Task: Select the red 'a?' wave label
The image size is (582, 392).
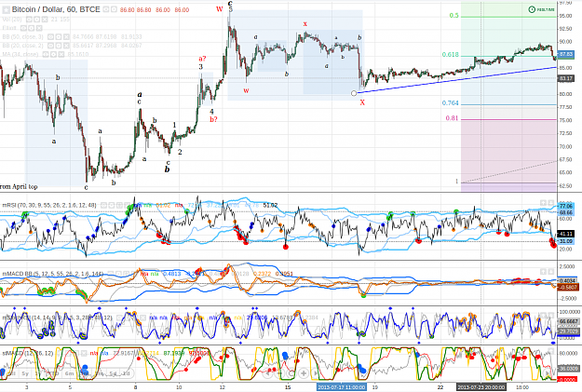Action: point(202,59)
